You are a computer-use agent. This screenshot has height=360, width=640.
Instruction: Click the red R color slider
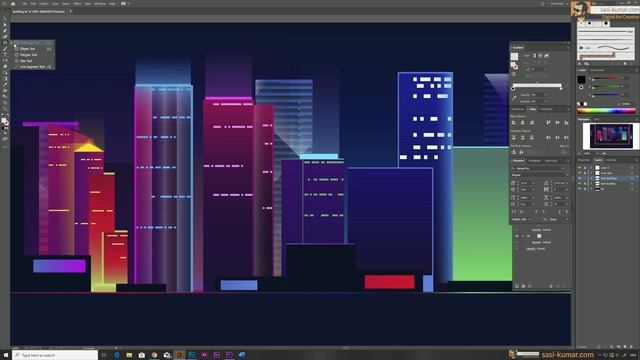(x=606, y=79)
